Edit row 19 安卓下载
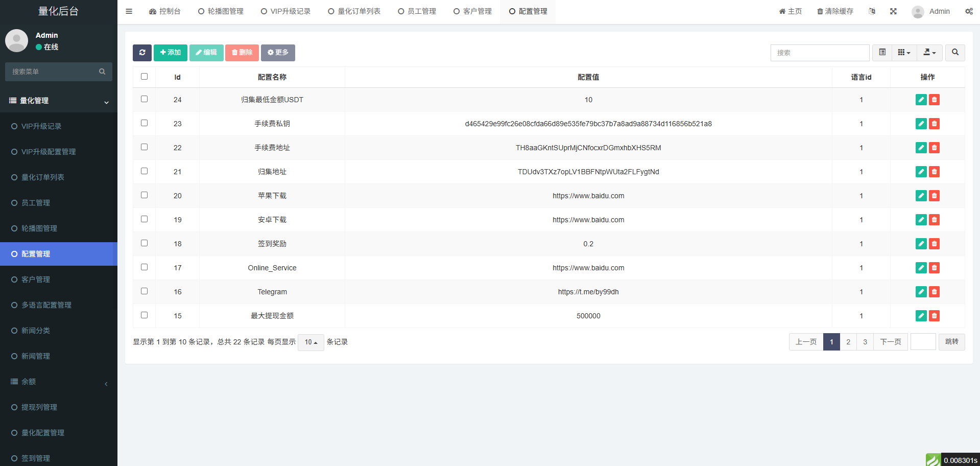The image size is (980, 466). click(921, 220)
